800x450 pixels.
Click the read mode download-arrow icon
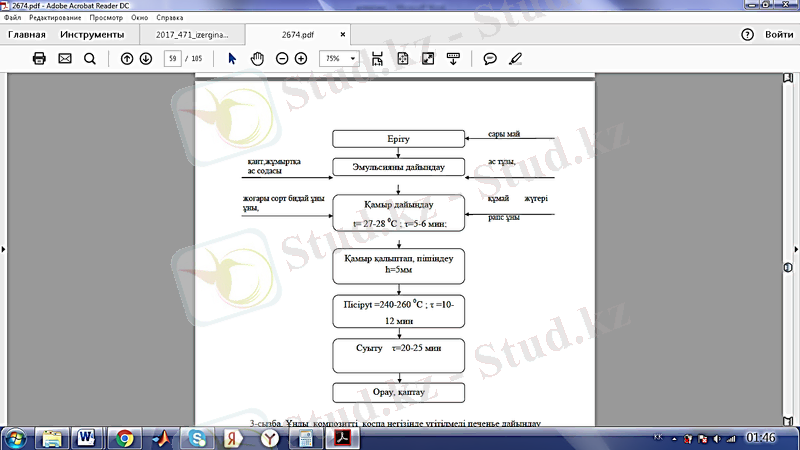click(x=453, y=59)
